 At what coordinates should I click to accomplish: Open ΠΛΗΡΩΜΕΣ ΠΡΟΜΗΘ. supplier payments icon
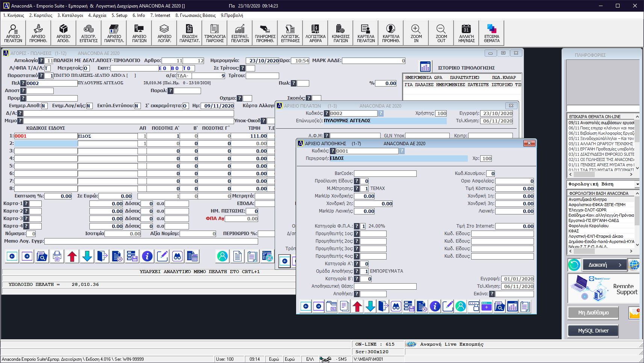click(x=265, y=33)
